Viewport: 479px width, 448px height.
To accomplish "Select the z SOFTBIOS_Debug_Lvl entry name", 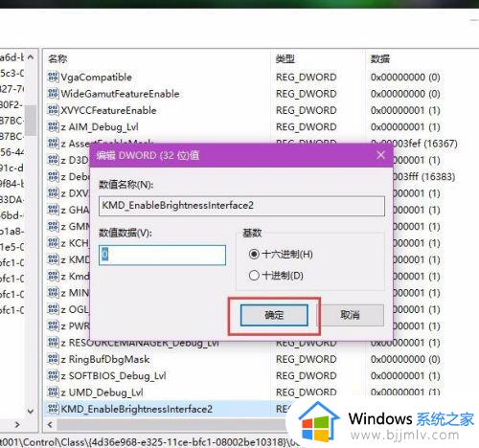I will 113,376.
